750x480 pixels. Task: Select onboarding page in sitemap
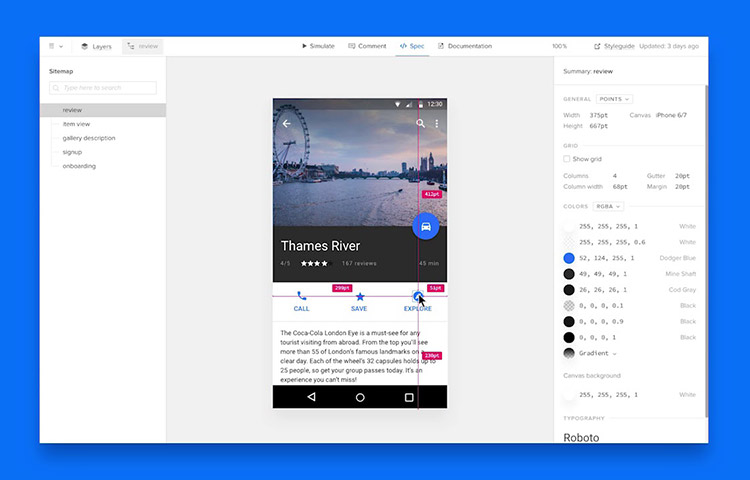[x=79, y=166]
